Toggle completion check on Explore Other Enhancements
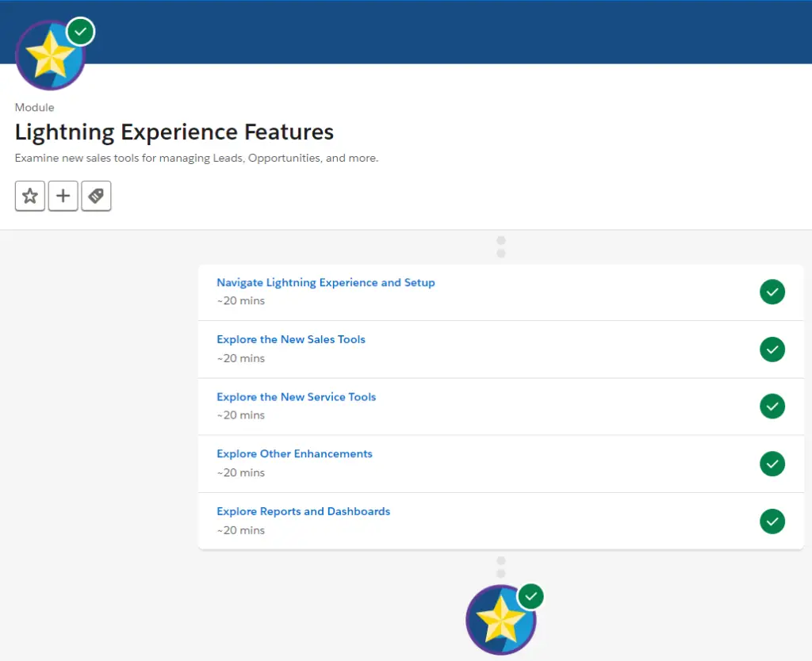This screenshot has height=661, width=812. (x=772, y=464)
